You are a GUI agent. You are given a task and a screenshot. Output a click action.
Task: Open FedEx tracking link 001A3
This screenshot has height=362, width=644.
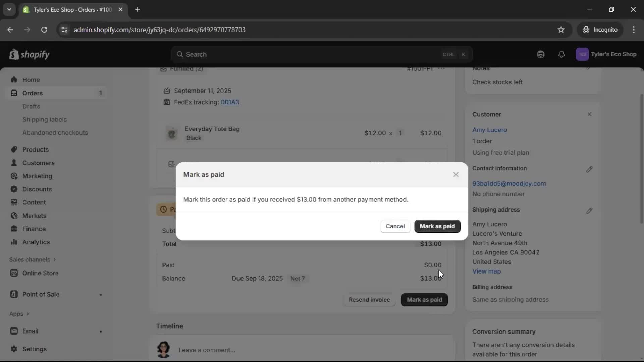click(230, 102)
